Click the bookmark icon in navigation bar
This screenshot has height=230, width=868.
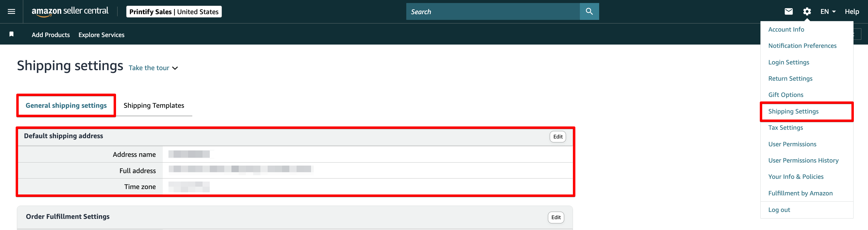pos(11,34)
